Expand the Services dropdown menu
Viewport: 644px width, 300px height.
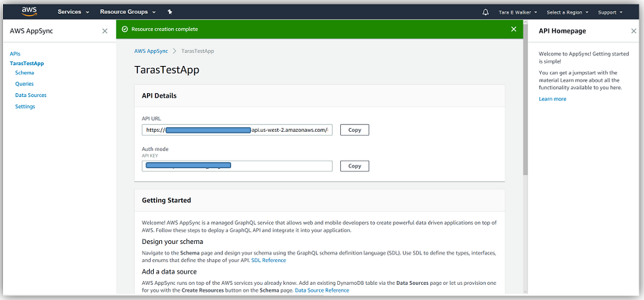pyautogui.click(x=73, y=12)
